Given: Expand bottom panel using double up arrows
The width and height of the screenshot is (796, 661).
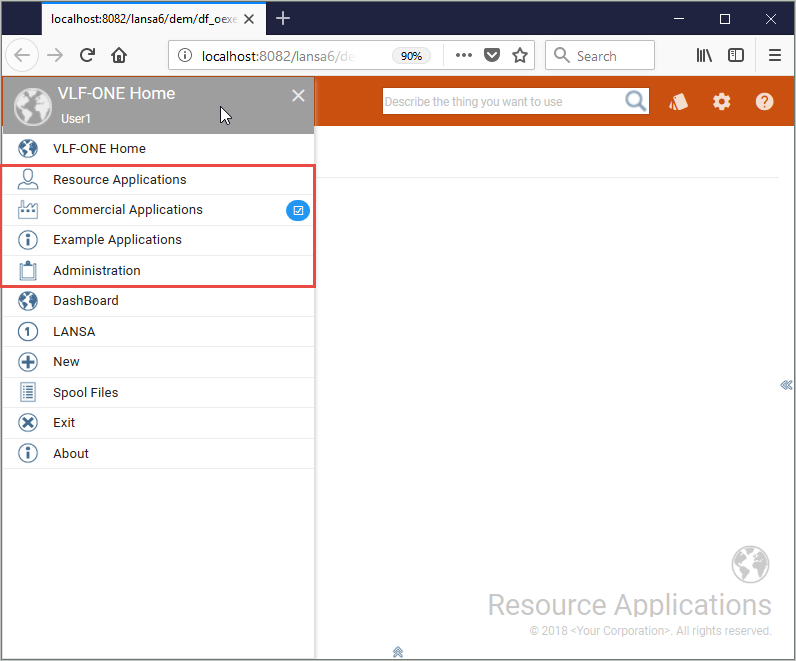Looking at the screenshot, I should pyautogui.click(x=397, y=652).
